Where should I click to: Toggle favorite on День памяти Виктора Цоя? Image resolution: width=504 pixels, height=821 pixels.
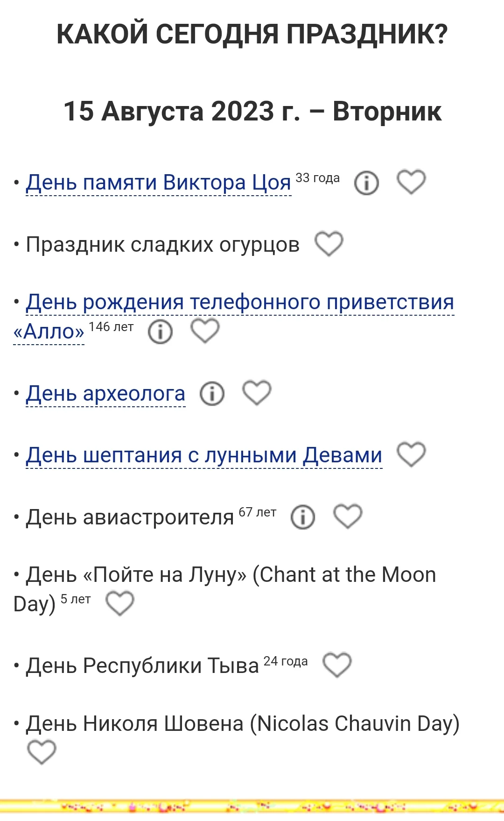click(413, 182)
